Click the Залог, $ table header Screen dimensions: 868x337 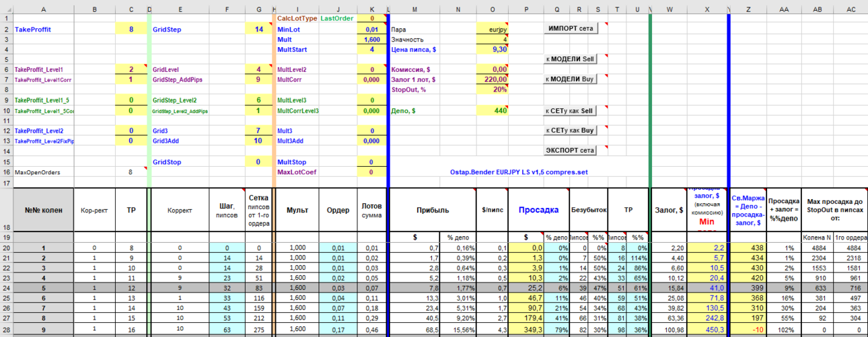point(669,210)
